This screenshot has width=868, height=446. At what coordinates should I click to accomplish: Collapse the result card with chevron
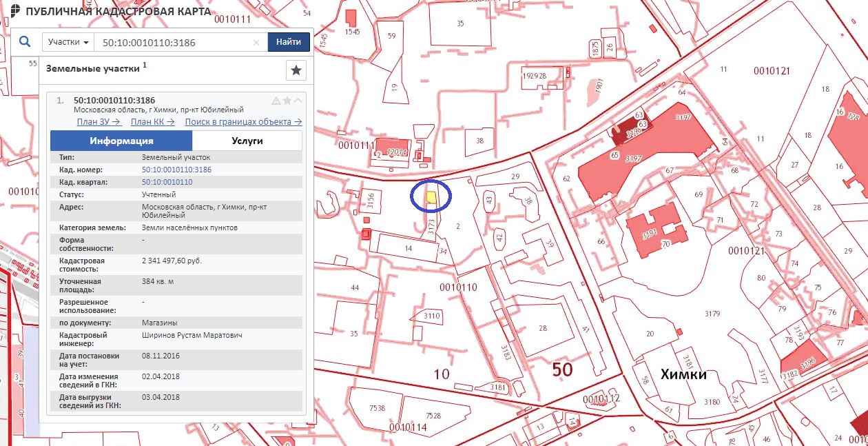click(x=298, y=101)
